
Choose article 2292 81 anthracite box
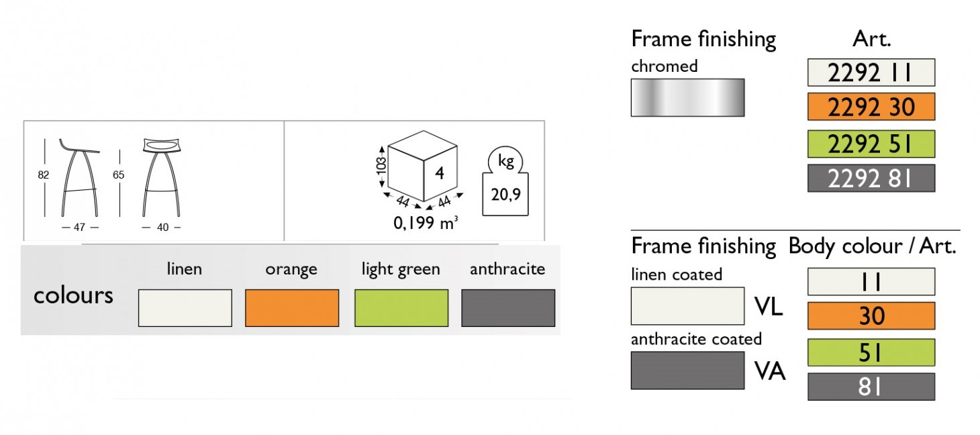(x=871, y=178)
